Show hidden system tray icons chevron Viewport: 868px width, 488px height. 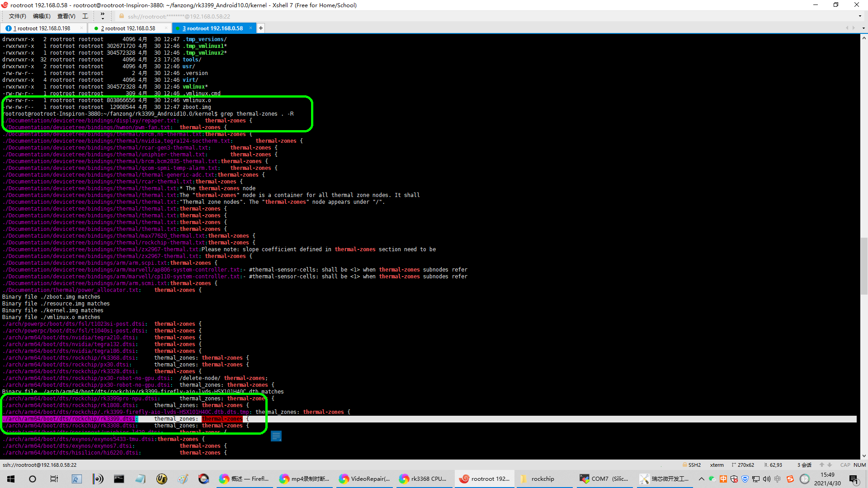(x=701, y=479)
